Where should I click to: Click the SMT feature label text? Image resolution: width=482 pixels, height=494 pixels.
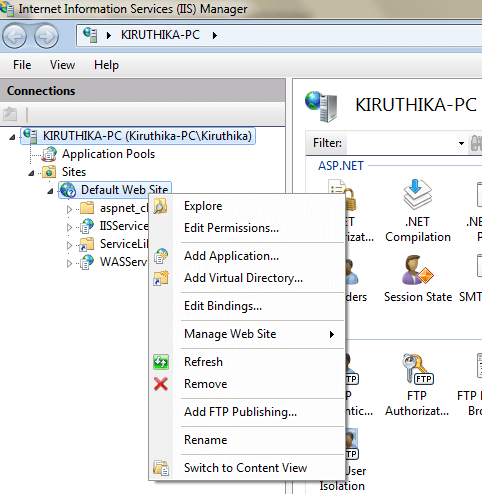pyautogui.click(x=470, y=297)
